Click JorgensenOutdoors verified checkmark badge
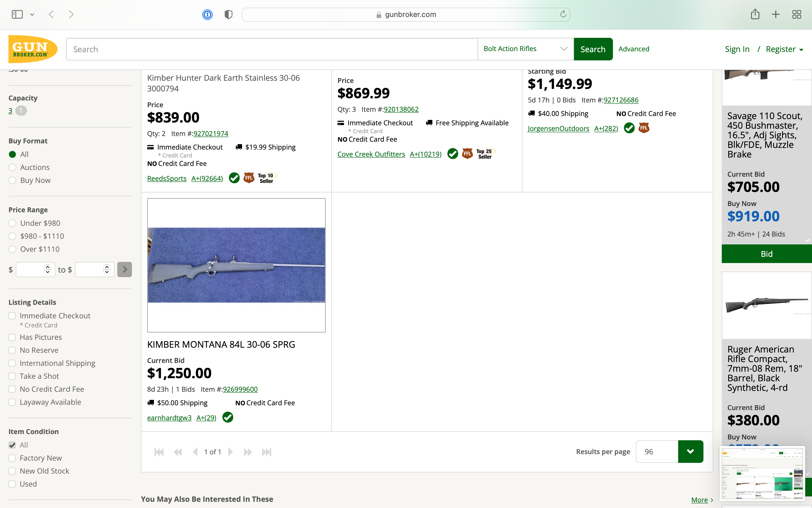This screenshot has width=812, height=508. point(629,128)
